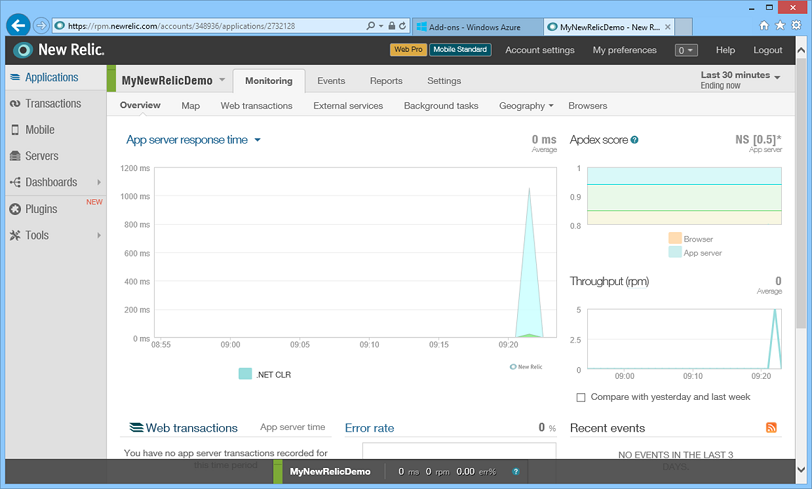
Task: Click the Web transactions list icon
Action: (x=136, y=428)
